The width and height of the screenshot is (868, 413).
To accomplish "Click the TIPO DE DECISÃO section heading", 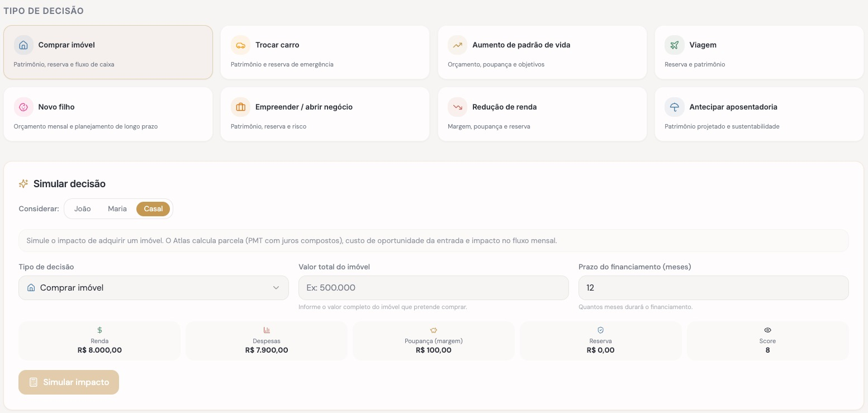I will click(44, 11).
